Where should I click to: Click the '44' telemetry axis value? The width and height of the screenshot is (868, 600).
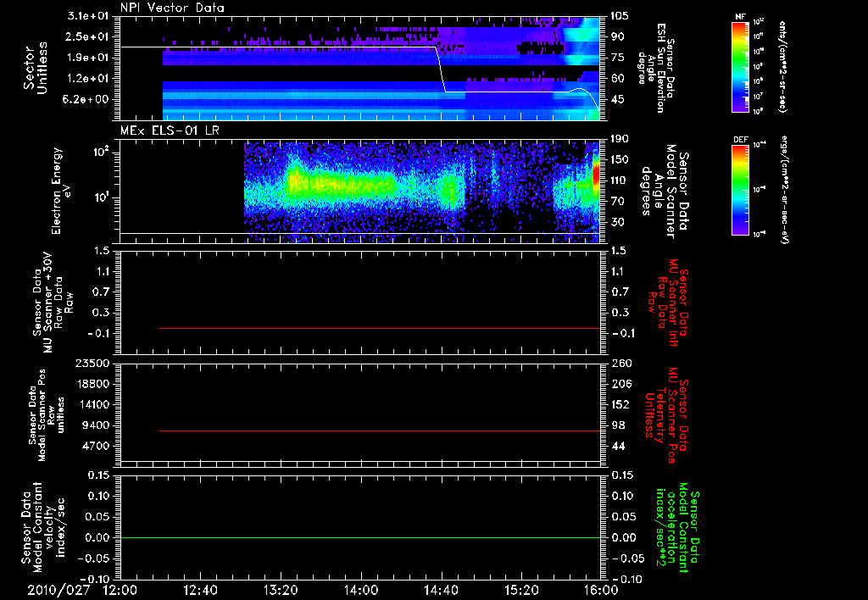click(618, 446)
